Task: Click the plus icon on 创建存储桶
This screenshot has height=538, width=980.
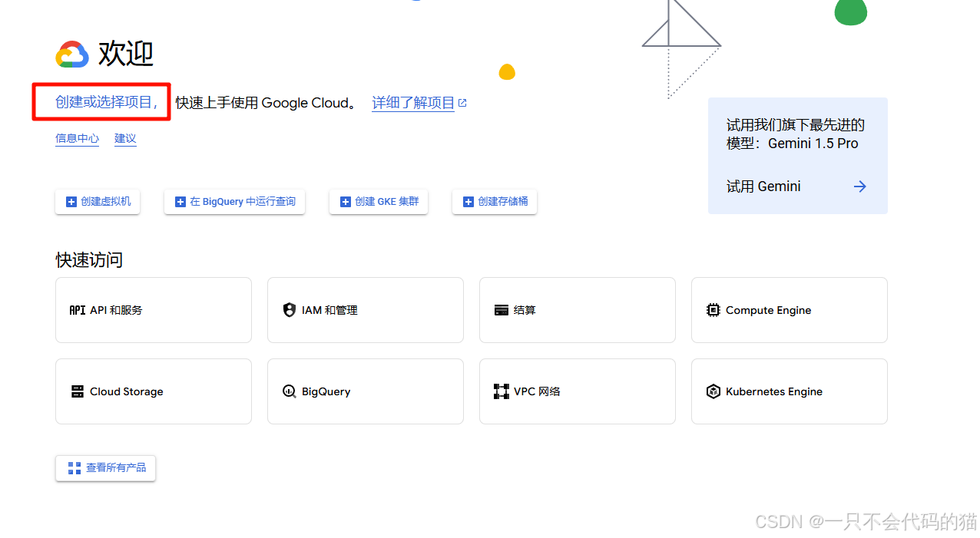Action: 468,202
